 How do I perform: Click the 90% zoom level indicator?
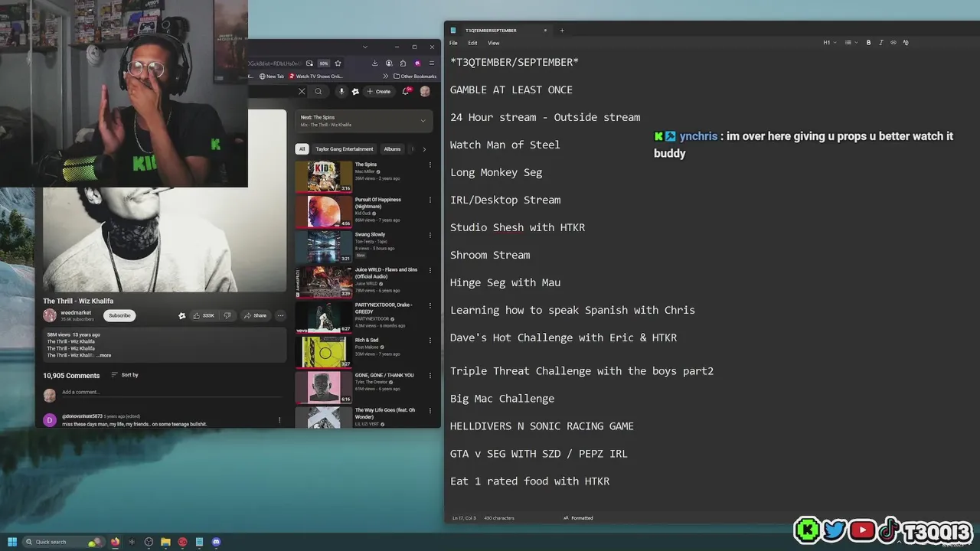coord(324,64)
